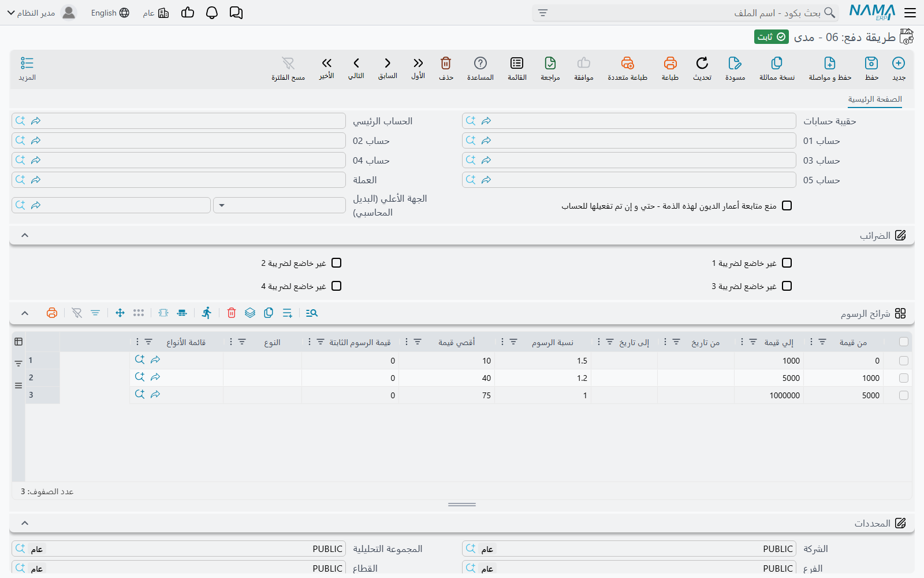Collapse the شرائح الرسوم section
The width and height of the screenshot is (924, 578).
[x=25, y=313]
